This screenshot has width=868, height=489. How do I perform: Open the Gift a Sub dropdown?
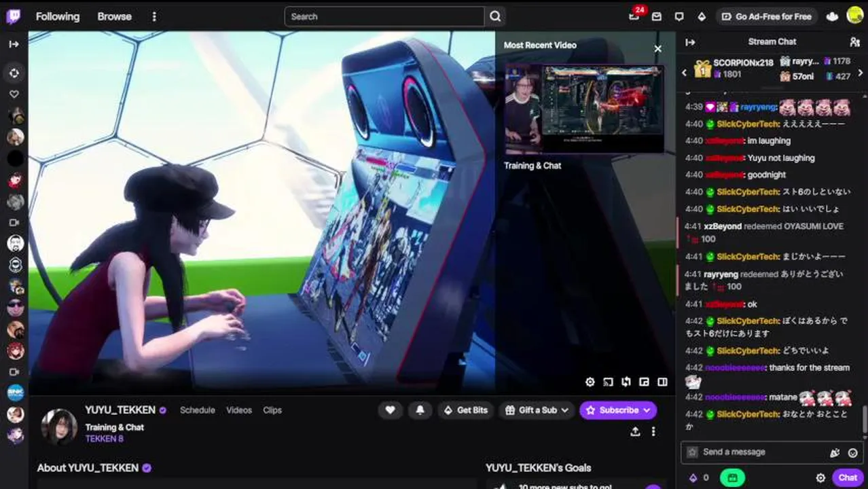(x=537, y=410)
